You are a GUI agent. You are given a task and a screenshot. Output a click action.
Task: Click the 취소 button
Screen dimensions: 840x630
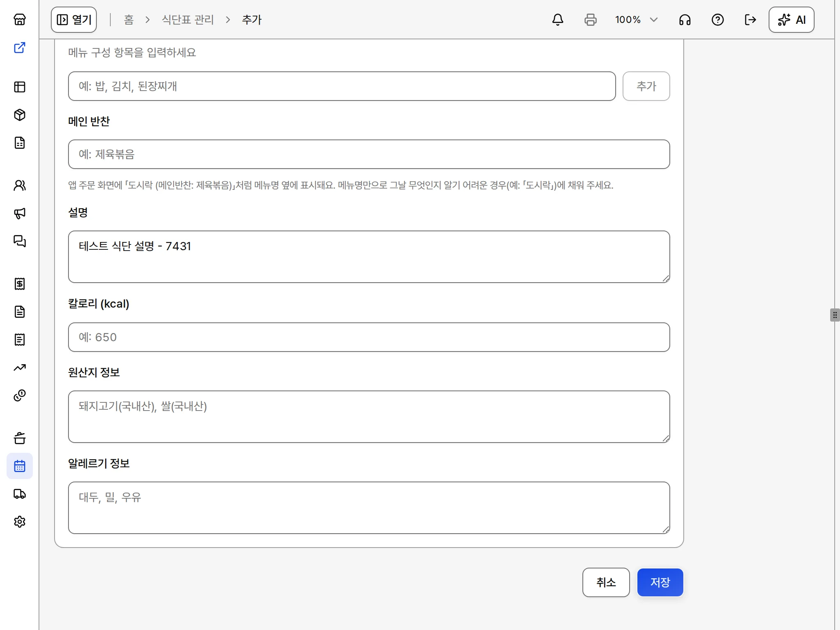(606, 582)
